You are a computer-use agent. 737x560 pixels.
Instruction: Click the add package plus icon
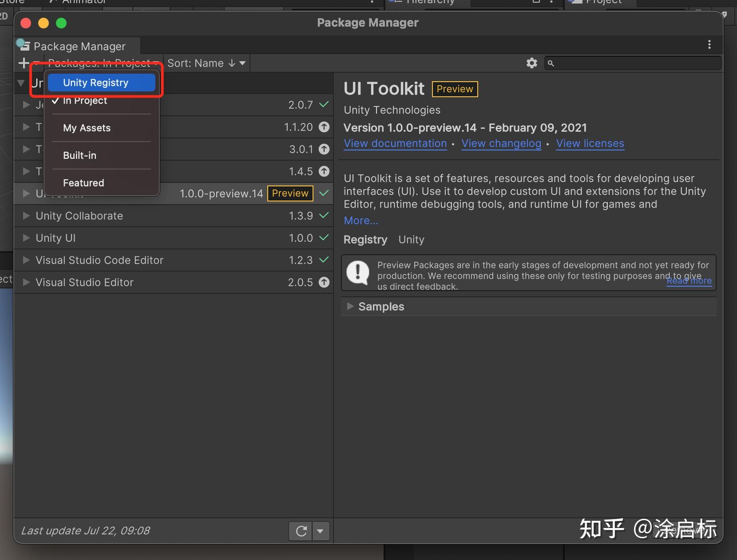click(24, 63)
